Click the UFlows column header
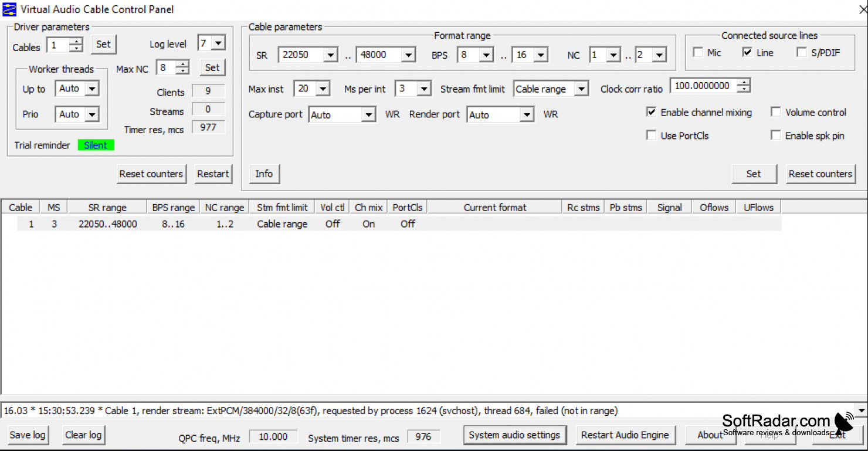 (758, 207)
